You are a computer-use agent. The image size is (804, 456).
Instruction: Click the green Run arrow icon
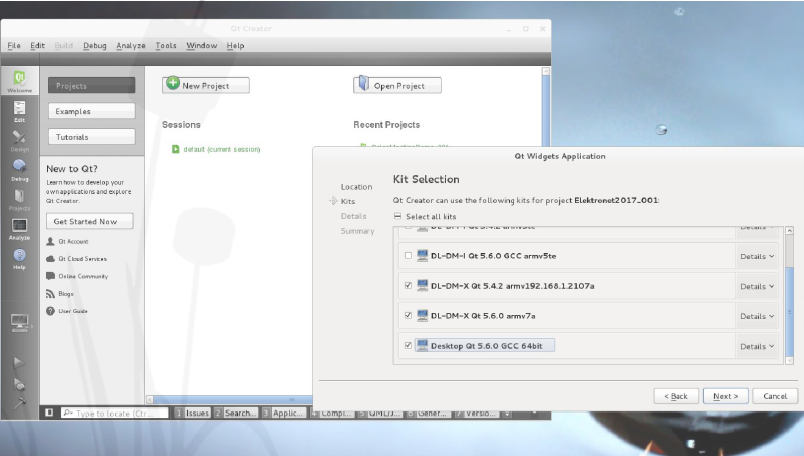19,363
